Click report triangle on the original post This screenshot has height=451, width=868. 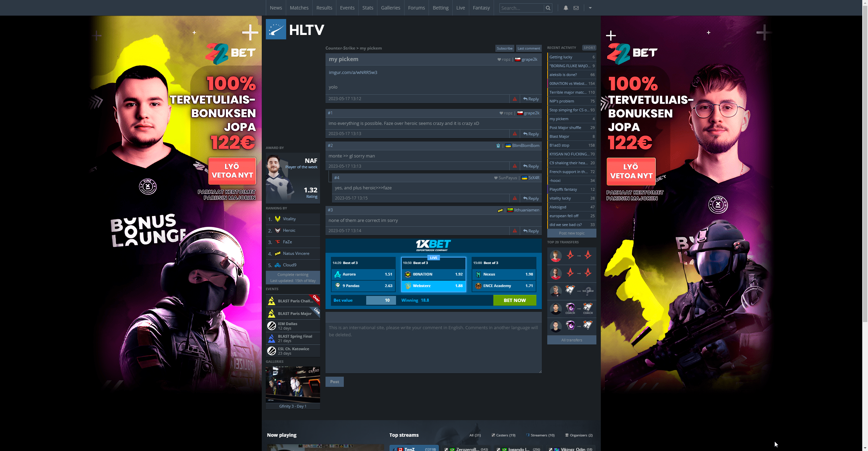pyautogui.click(x=515, y=99)
